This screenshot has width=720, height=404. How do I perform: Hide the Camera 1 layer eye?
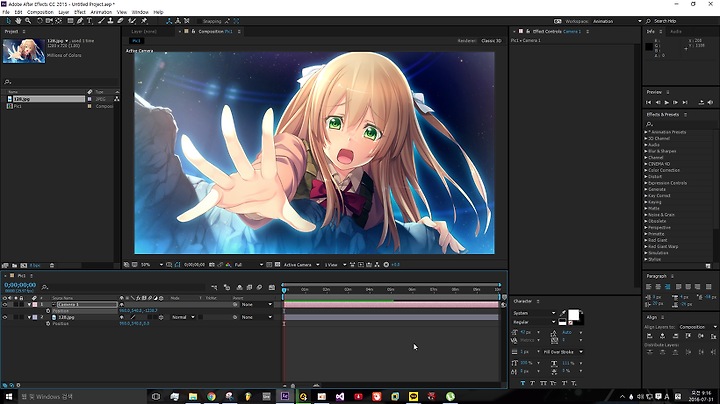5,304
